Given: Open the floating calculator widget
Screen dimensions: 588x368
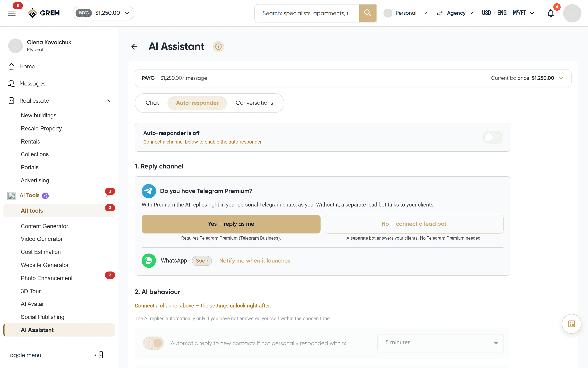Looking at the screenshot, I should click(571, 324).
